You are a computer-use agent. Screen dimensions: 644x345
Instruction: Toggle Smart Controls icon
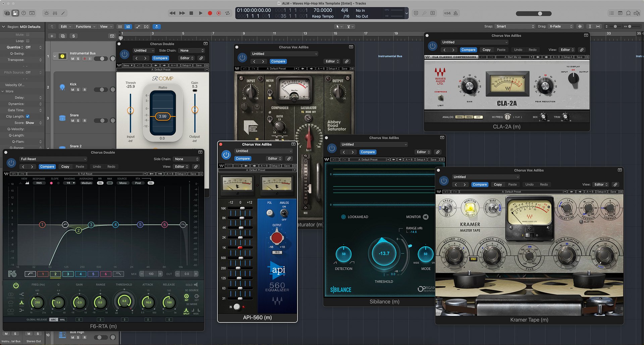pos(46,13)
